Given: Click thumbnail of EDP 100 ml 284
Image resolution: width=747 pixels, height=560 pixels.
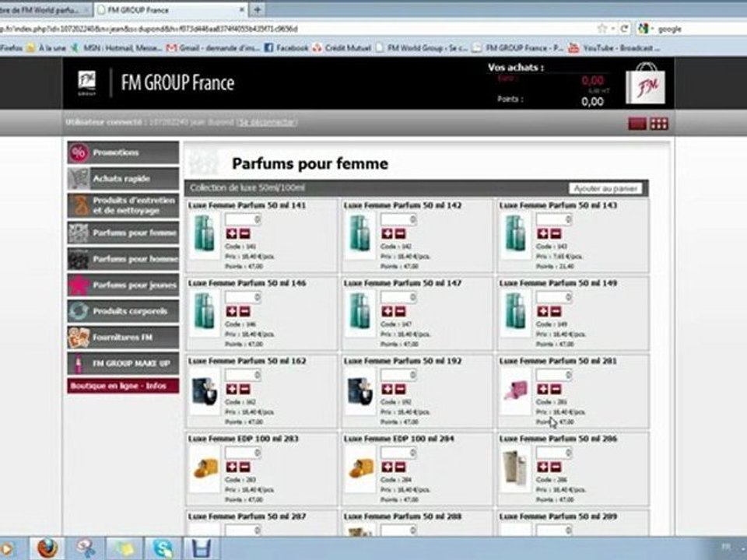Looking at the screenshot, I should pyautogui.click(x=360, y=469).
